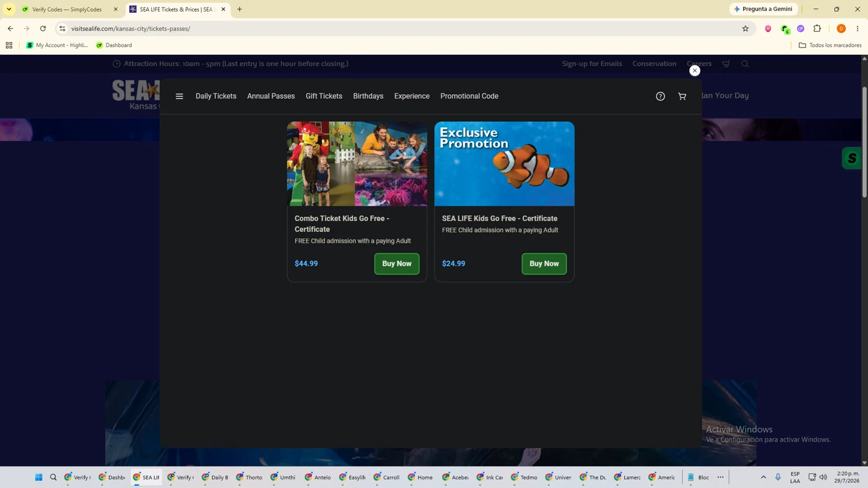This screenshot has height=488, width=868.
Task: Buy the SEA LIFE Kids Go Free certificate
Action: pyautogui.click(x=544, y=264)
